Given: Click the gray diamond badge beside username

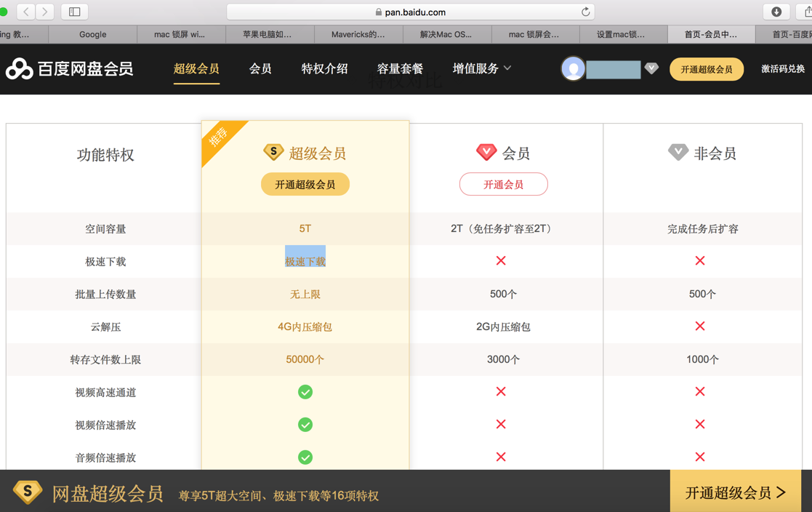Looking at the screenshot, I should (x=651, y=68).
